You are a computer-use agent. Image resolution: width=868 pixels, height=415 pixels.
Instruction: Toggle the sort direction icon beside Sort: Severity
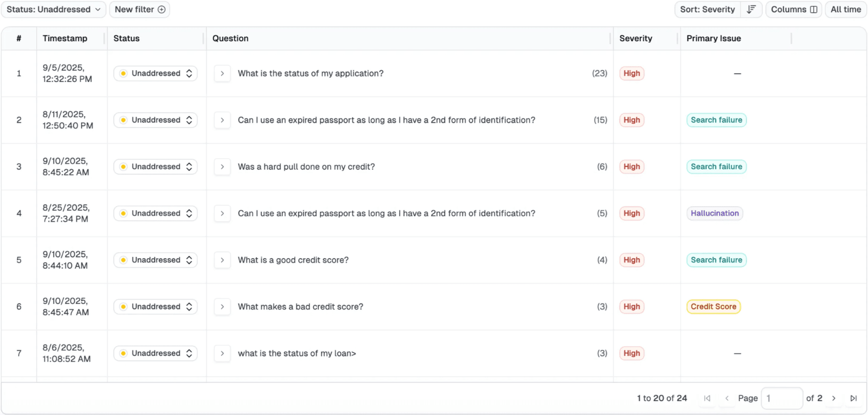click(752, 9)
